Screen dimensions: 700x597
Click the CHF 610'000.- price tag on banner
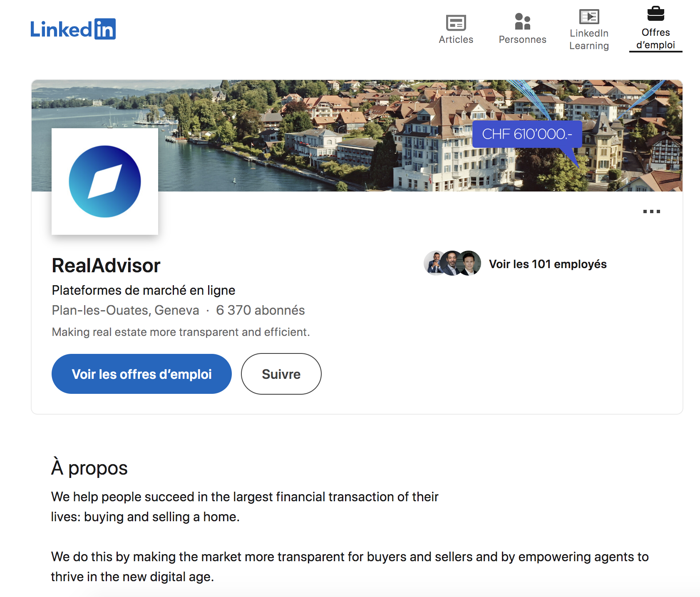click(x=527, y=134)
